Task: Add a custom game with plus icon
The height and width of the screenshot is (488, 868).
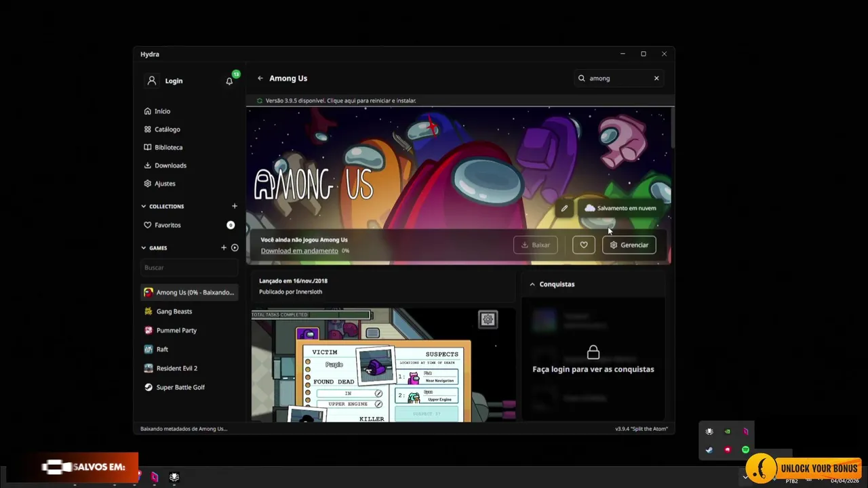Action: coord(224,247)
